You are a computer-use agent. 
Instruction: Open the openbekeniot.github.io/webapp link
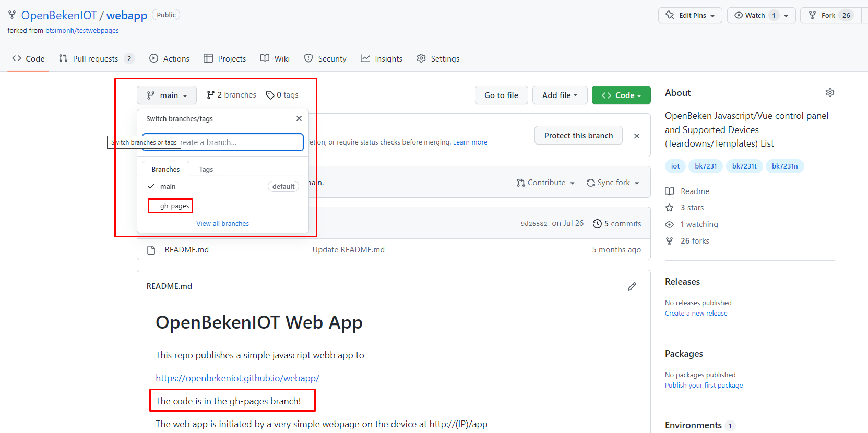point(237,378)
